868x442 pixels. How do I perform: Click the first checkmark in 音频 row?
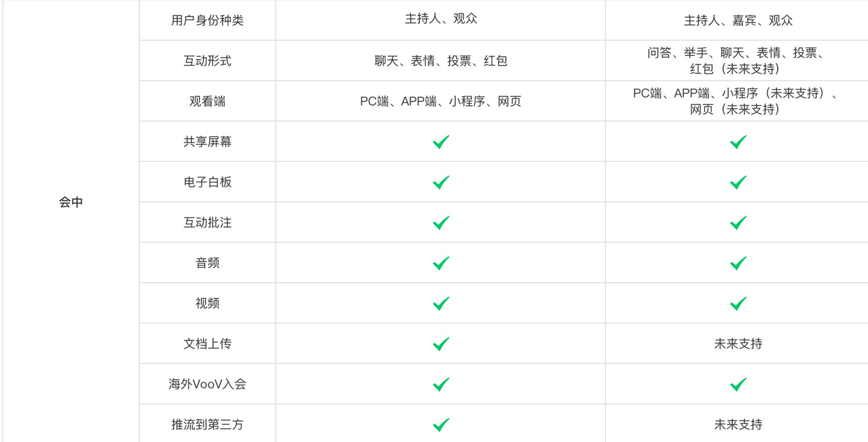tap(441, 263)
